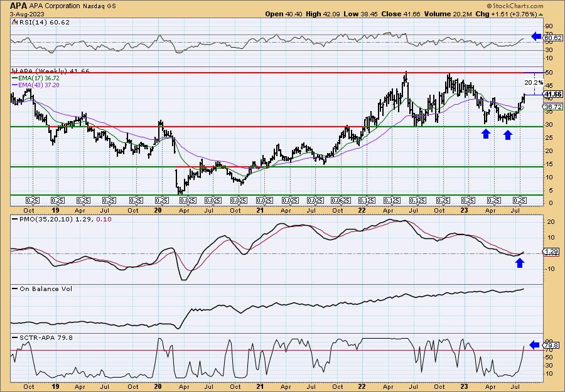Image resolution: width=565 pixels, height=392 pixels.
Task: Select the 'SCTR-APA 79.8' panel legend
Action: pyautogui.click(x=42, y=337)
